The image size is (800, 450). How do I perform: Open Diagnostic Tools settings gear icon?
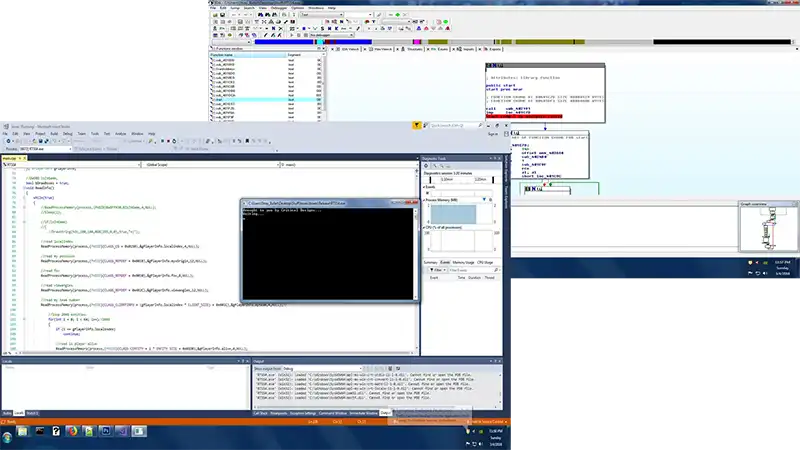[x=426, y=166]
